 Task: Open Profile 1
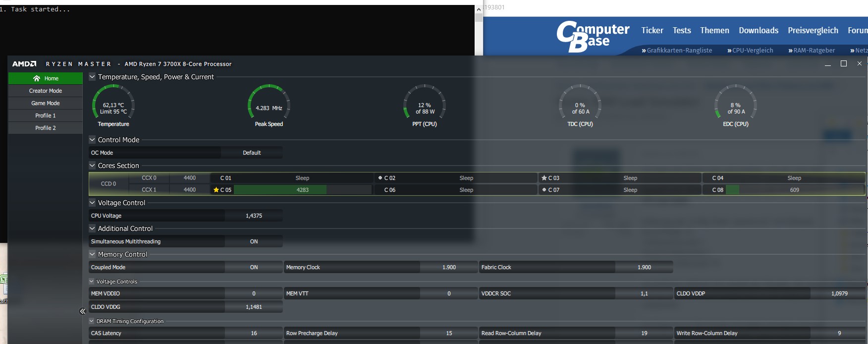point(46,115)
